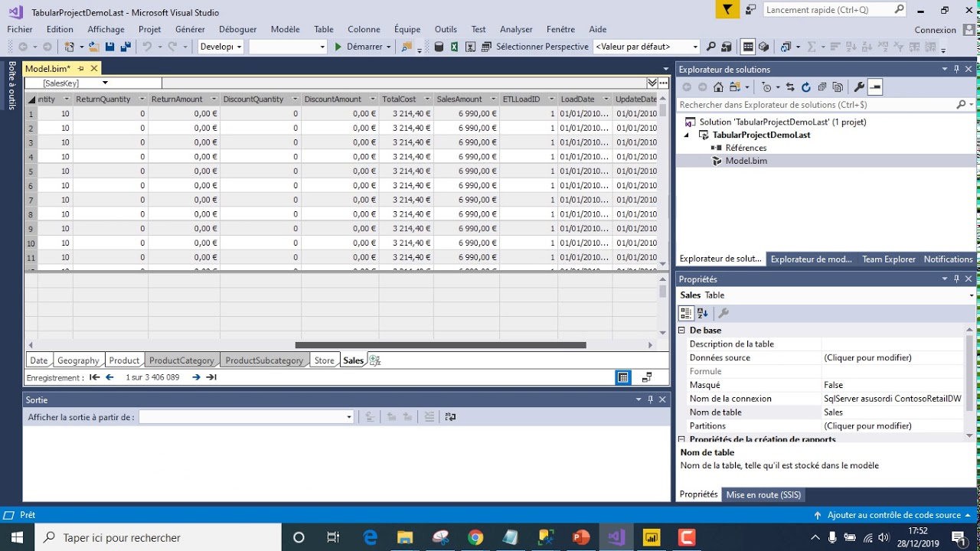
Task: Click the Analyze in Excel icon
Action: click(x=454, y=47)
